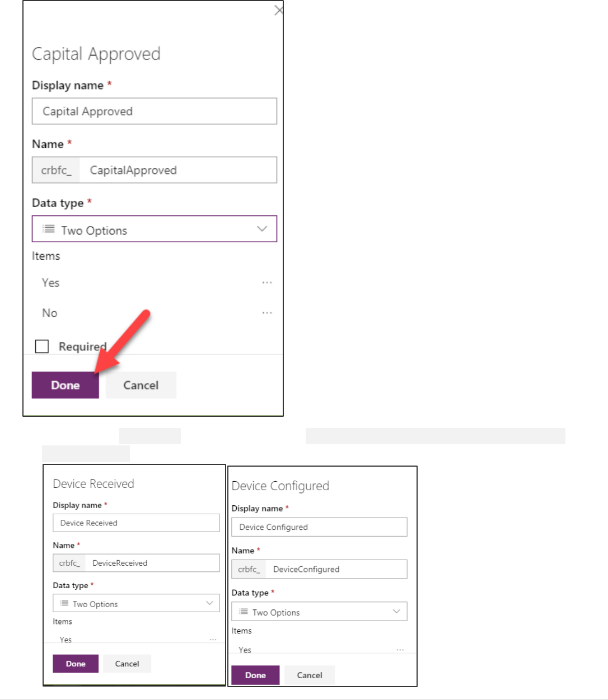
Task: Click the Capital Approved display name field
Action: point(155,111)
